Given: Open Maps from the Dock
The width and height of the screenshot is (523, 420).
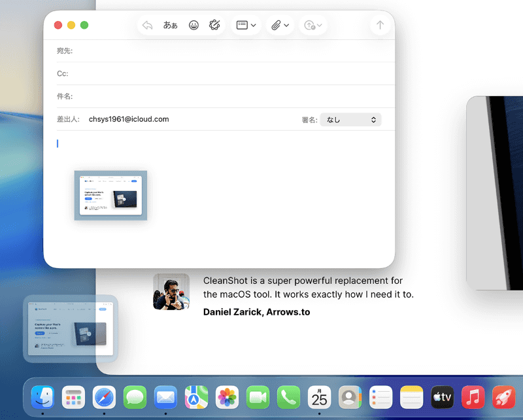Looking at the screenshot, I should pos(197,397).
